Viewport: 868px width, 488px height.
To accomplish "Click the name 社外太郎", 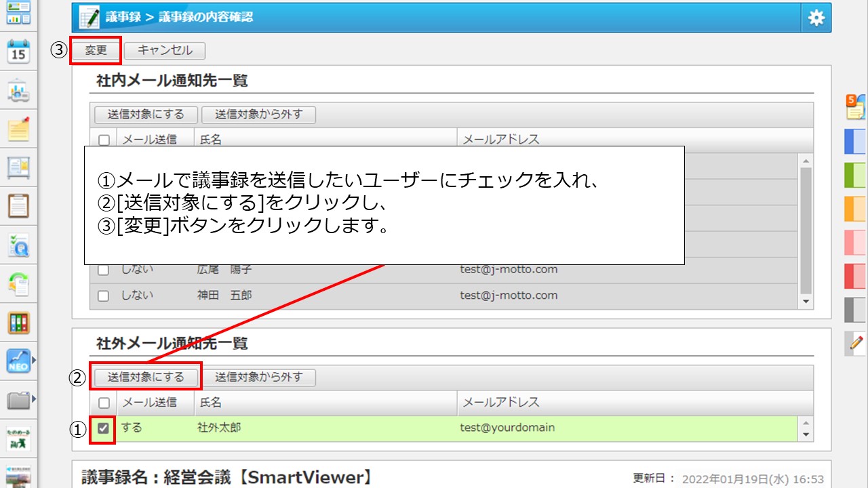I will click(x=219, y=428).
